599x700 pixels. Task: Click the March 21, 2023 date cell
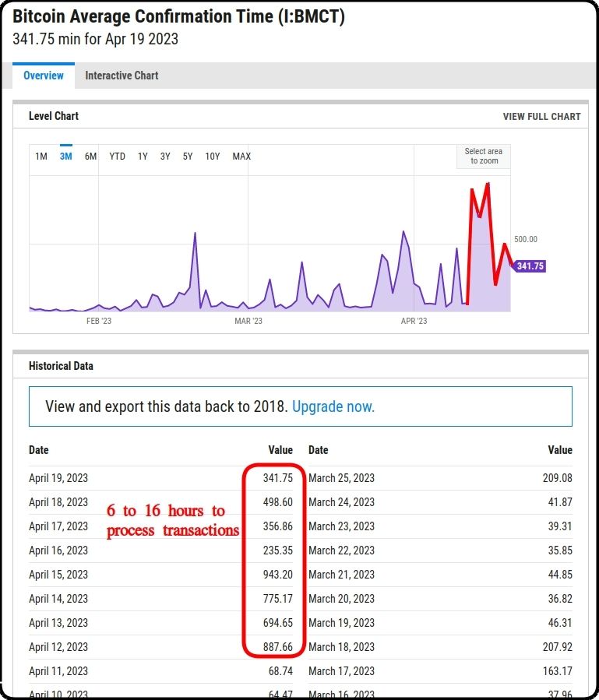(x=341, y=575)
